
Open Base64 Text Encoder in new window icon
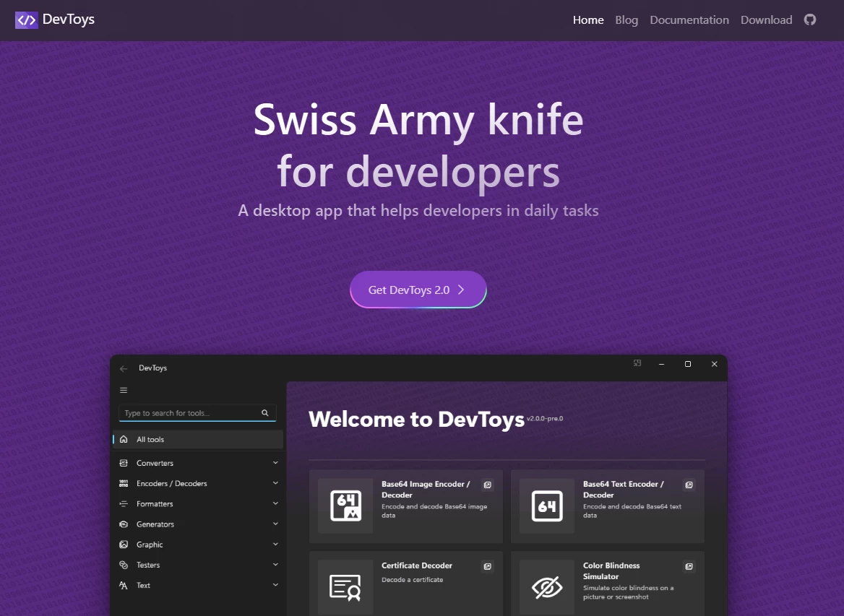click(x=689, y=485)
